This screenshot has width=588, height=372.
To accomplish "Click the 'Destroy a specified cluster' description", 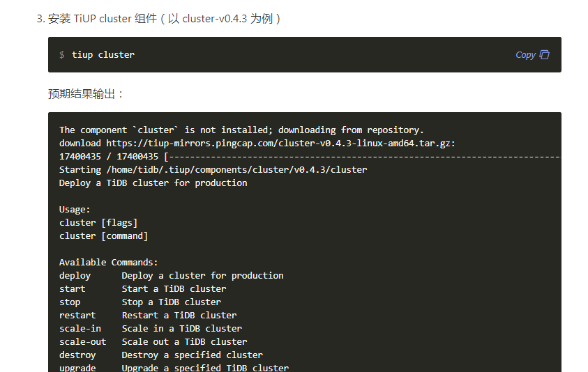I will click(x=192, y=355).
